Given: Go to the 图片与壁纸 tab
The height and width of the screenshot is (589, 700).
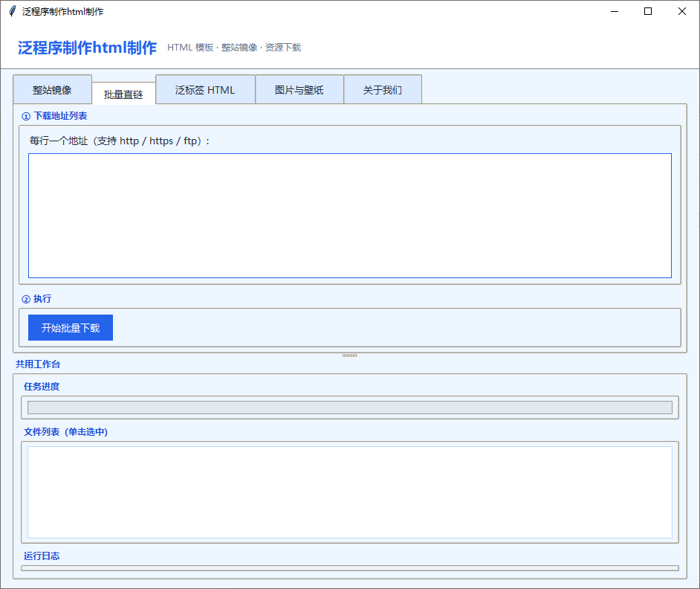Looking at the screenshot, I should (x=299, y=90).
